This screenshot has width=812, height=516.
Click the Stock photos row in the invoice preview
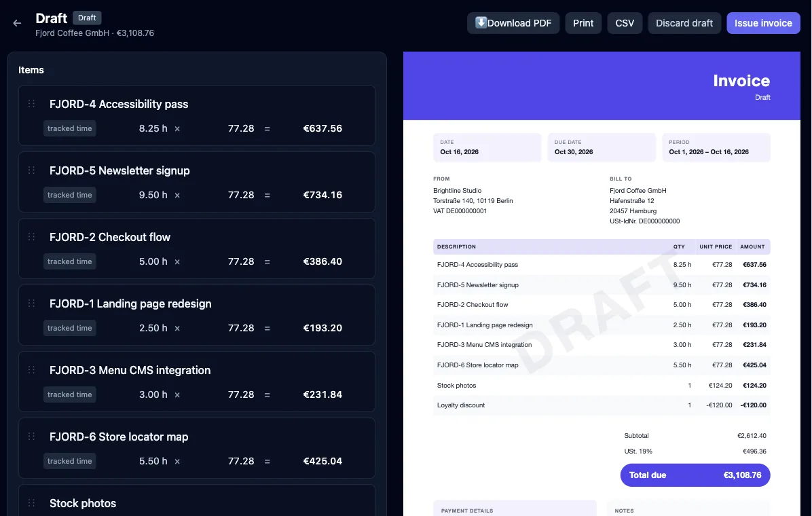click(x=602, y=386)
